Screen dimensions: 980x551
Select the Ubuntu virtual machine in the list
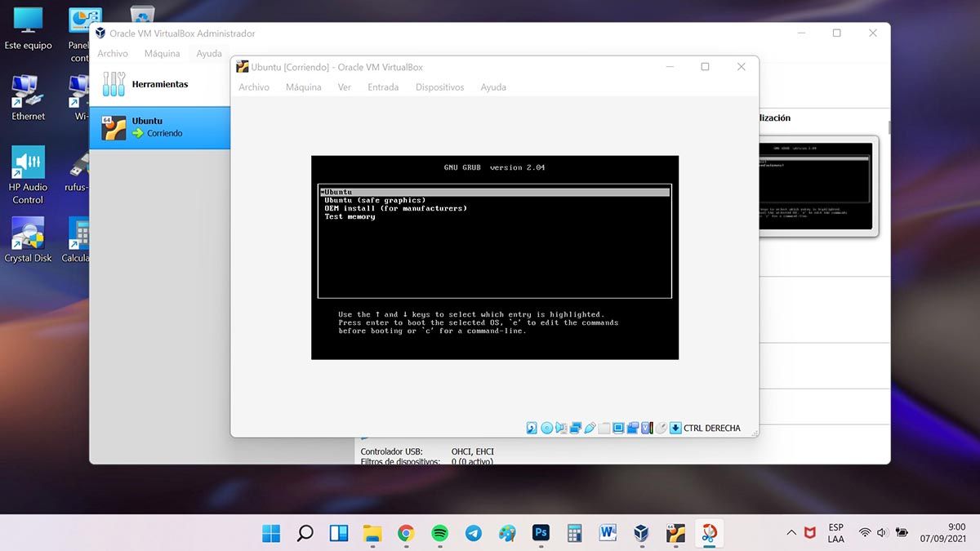[x=159, y=127]
